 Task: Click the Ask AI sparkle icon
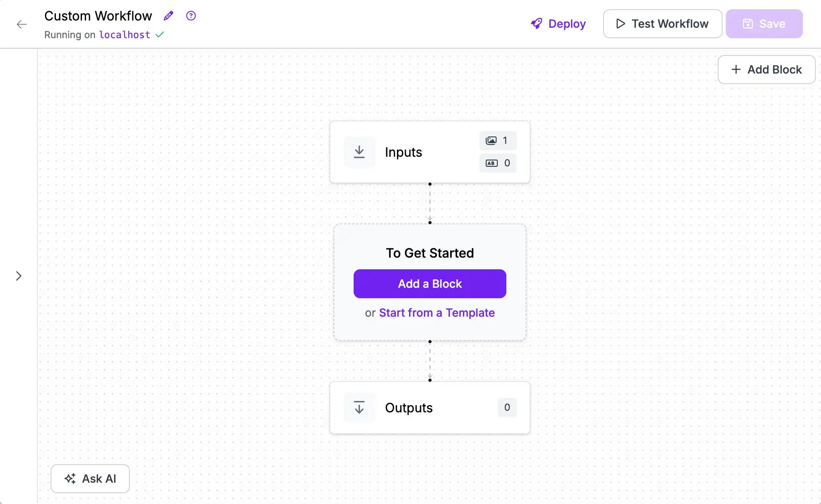(70, 479)
